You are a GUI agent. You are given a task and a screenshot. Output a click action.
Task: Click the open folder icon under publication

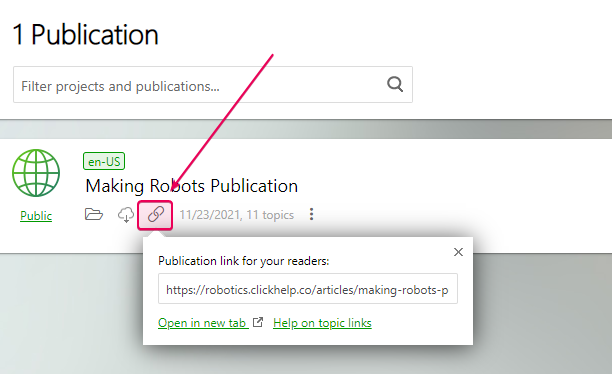coord(94,214)
